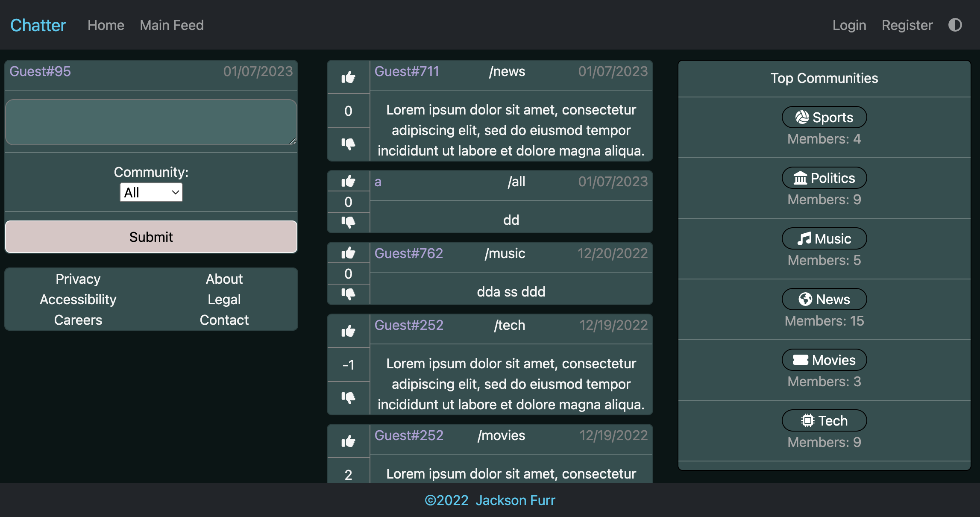This screenshot has height=517, width=980.
Task: Focus the new post text area
Action: point(151,122)
